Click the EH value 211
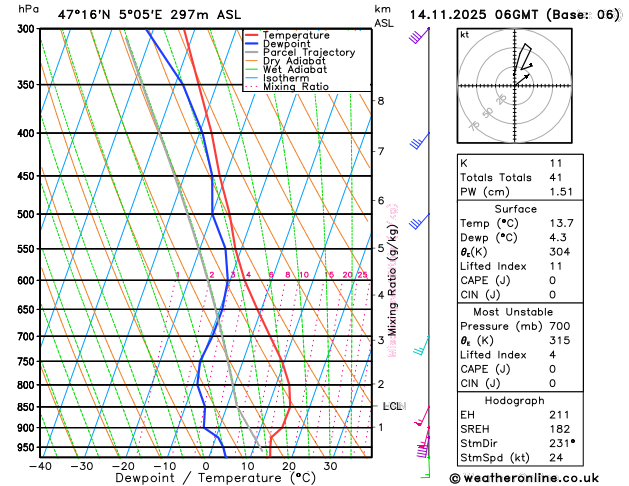Screen dimensions: 629x486 pos(559,415)
